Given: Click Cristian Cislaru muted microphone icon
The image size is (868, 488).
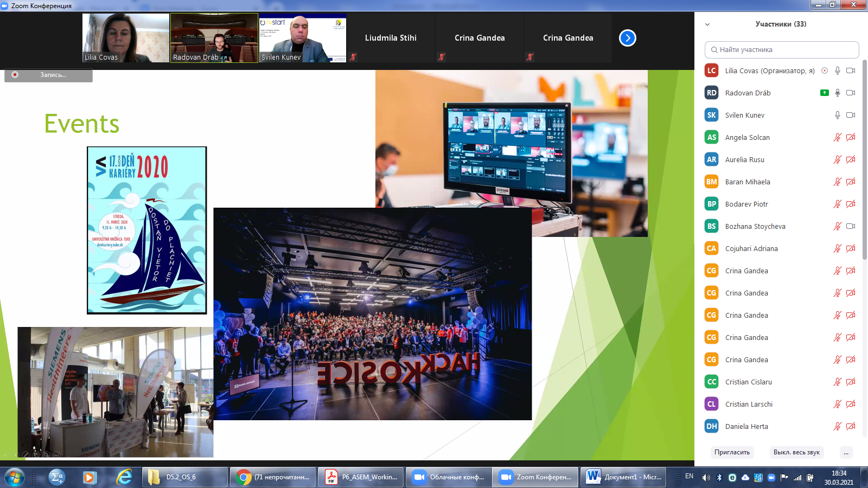Looking at the screenshot, I should [838, 382].
